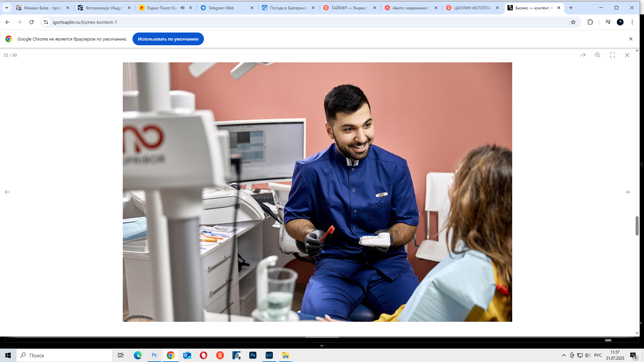
Task: Click the share arrow icon in gallery viewer
Action: (x=583, y=55)
